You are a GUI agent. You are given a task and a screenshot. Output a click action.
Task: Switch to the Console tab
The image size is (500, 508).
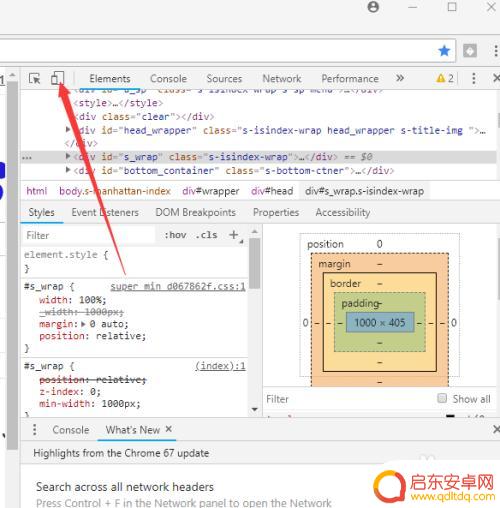coord(168,79)
